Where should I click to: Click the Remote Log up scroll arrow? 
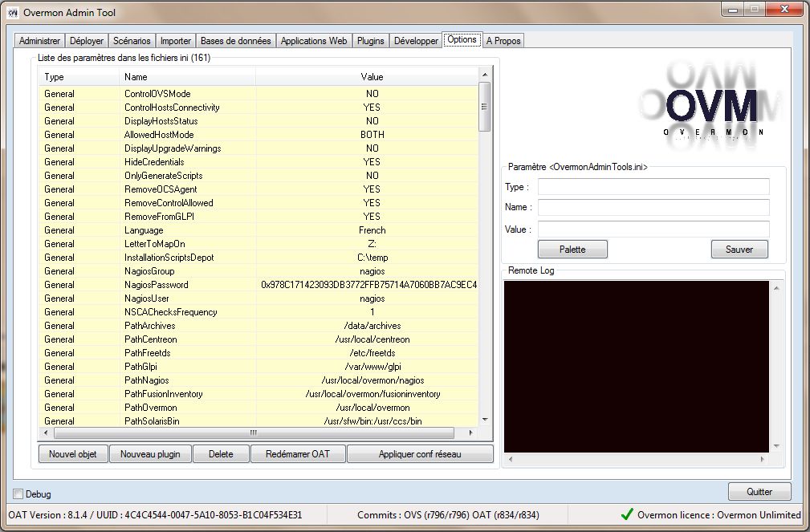pyautogui.click(x=776, y=288)
